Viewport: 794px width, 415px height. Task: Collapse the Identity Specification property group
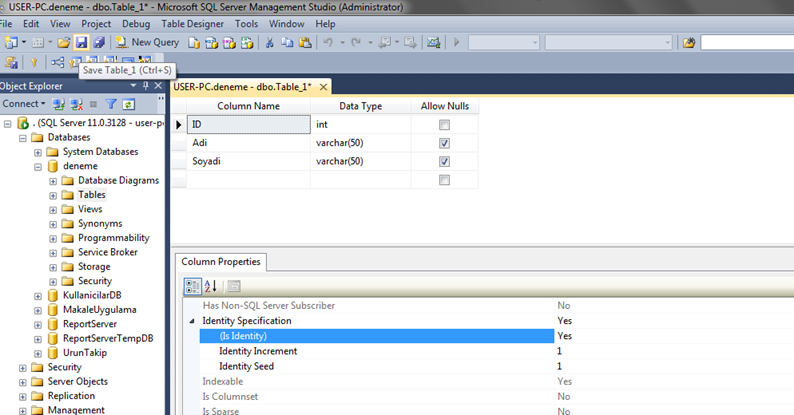tap(192, 321)
